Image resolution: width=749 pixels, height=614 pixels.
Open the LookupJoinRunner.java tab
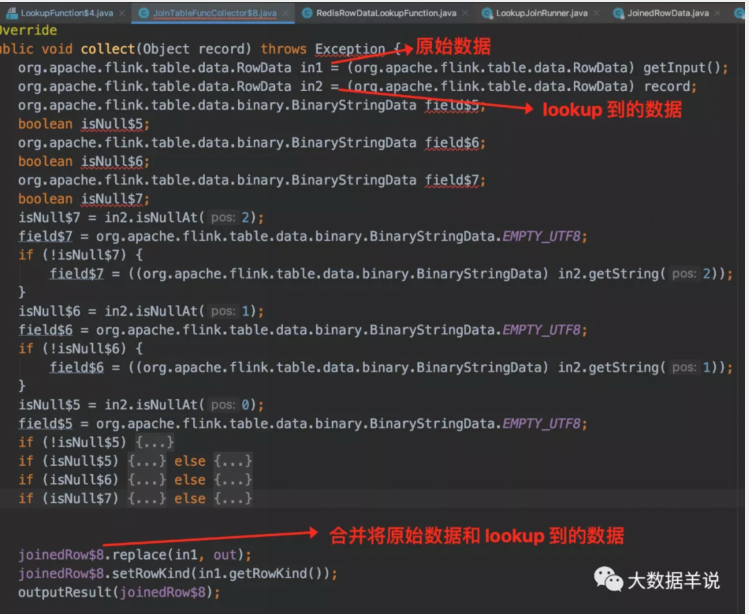click(542, 13)
